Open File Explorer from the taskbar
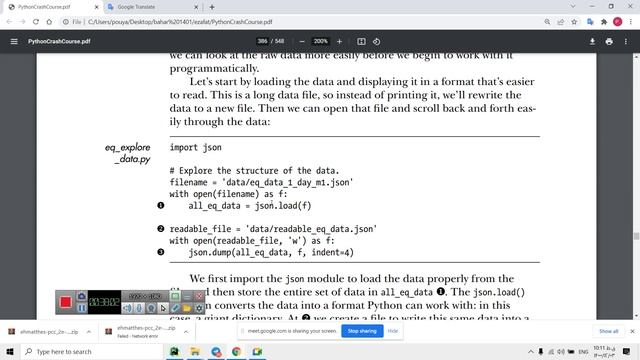Screen dimensions: 640x360 click(195, 351)
